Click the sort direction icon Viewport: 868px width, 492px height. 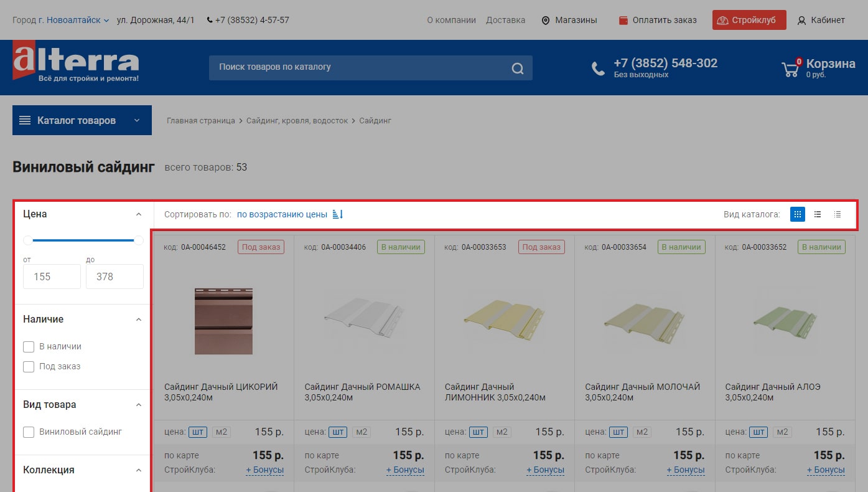point(338,214)
